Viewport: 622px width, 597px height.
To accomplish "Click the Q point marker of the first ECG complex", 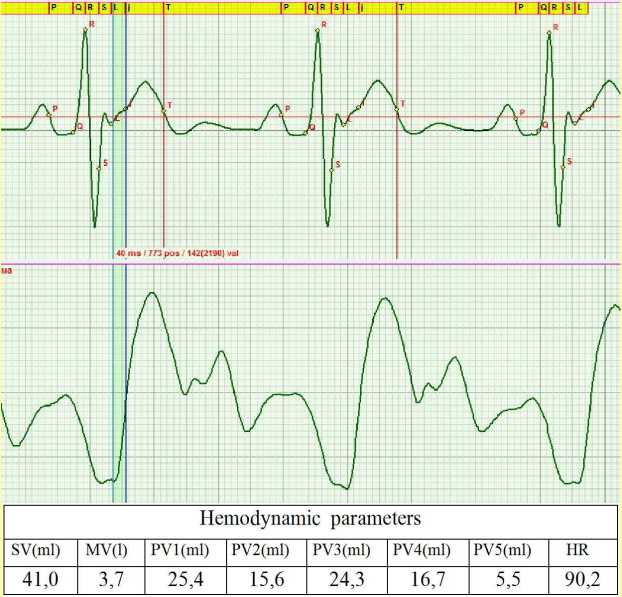I will pos(74,132).
